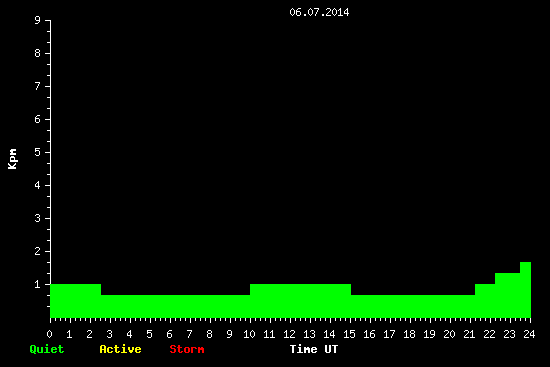
Task: Click the green bar between hours 10 and 15
Action: pyautogui.click(x=300, y=301)
